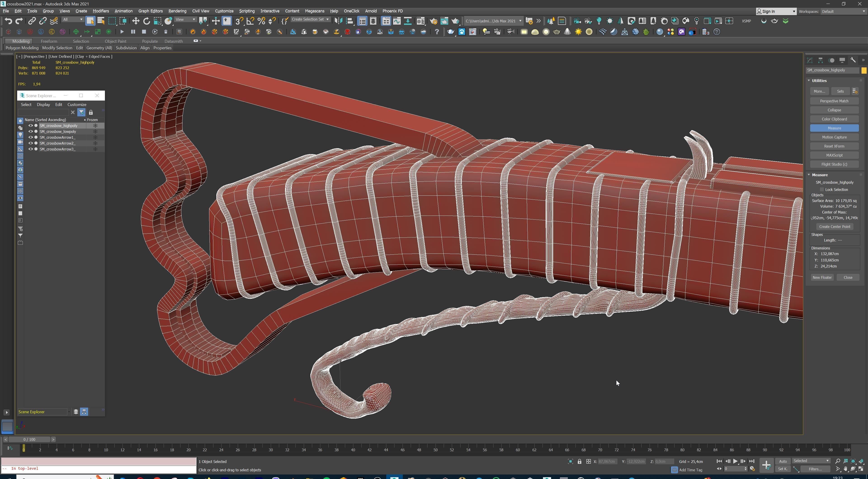Viewport: 868px width, 479px height.
Task: Toggle the Selection Lock padlock icon
Action: 579,461
